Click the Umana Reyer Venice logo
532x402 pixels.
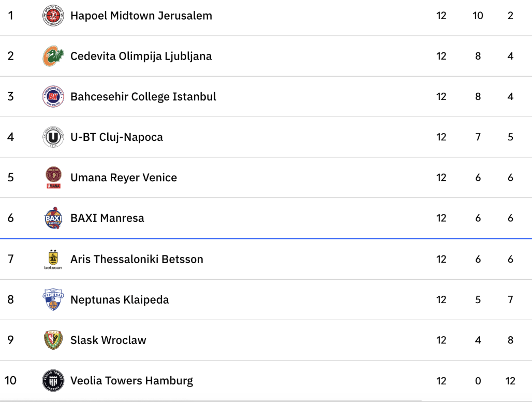coord(53,178)
